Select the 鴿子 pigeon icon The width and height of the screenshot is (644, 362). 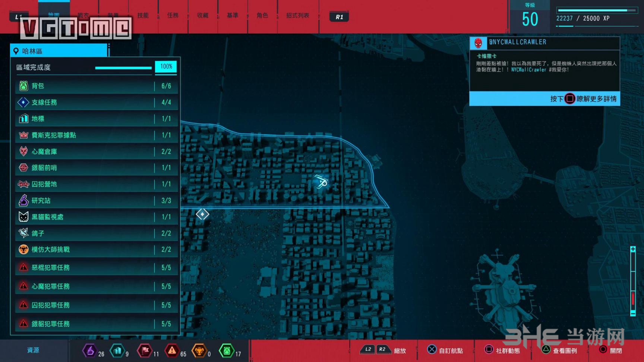[23, 233]
